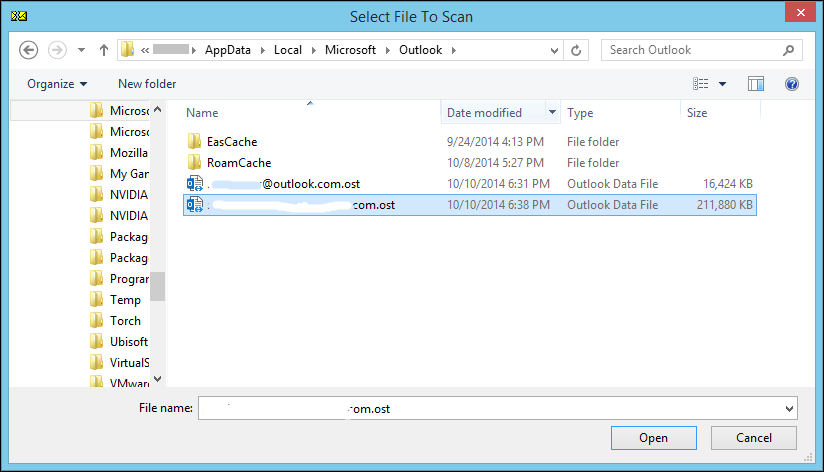Refresh the Outlook folder listing
This screenshot has height=472, width=824.
[x=576, y=50]
